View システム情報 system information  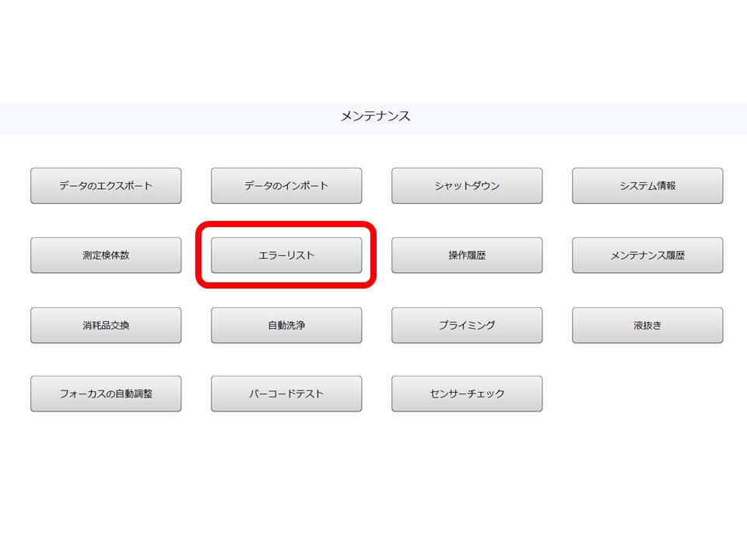pyautogui.click(x=647, y=185)
